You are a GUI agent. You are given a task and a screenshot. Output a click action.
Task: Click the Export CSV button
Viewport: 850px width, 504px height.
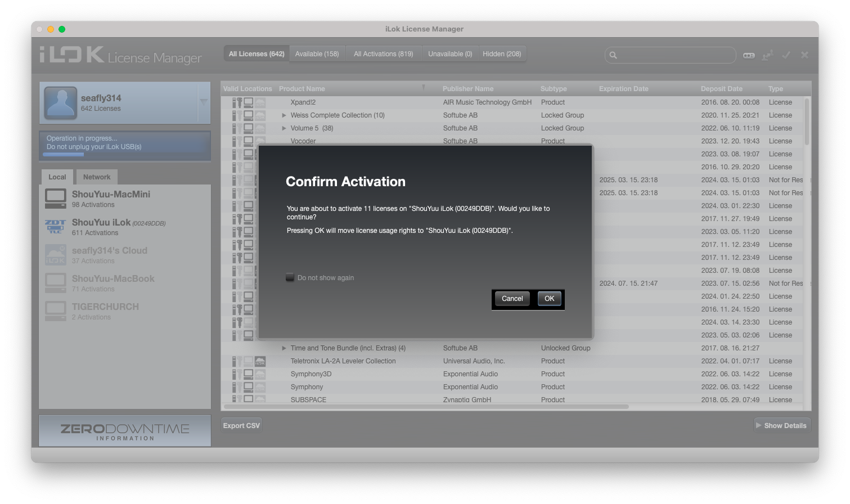point(241,426)
